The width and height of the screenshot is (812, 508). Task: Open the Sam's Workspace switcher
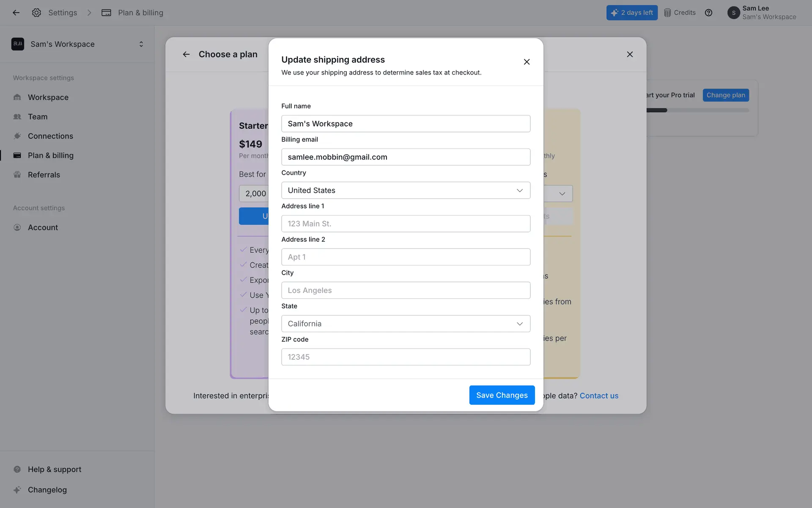click(77, 44)
